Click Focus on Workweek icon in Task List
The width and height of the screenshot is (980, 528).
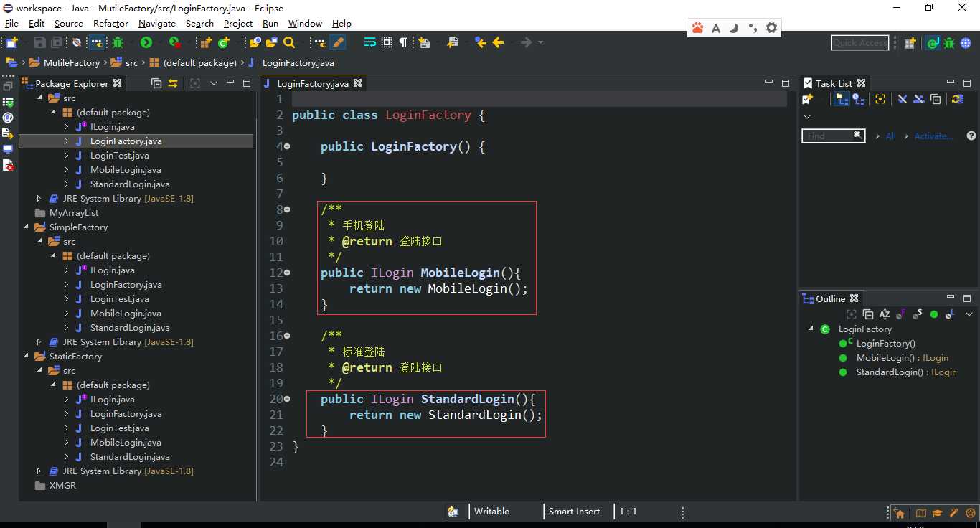click(x=880, y=99)
